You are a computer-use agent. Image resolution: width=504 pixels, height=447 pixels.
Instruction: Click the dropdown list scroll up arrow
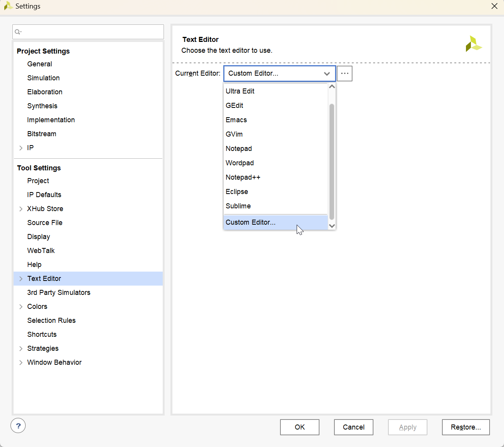332,87
